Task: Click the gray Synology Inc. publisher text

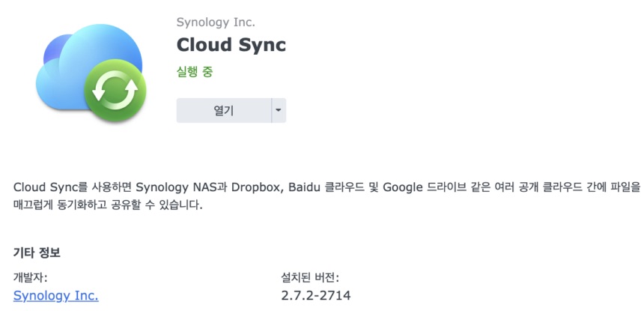Action: tap(214, 22)
